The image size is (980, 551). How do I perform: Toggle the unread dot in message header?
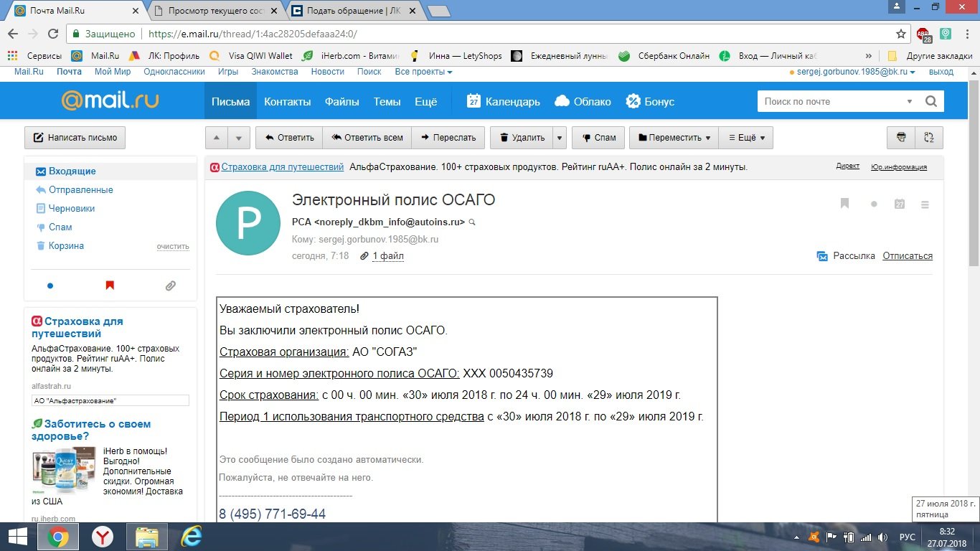(x=874, y=204)
